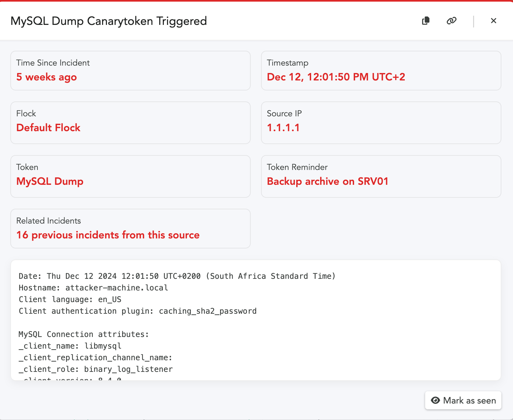Click the Hostname: attacker-machine.local line
Screen dimensions: 513x420
pyautogui.click(x=93, y=288)
